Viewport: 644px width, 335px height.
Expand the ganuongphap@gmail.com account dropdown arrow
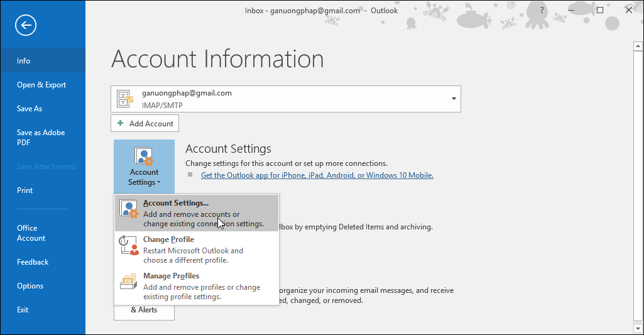pos(454,99)
